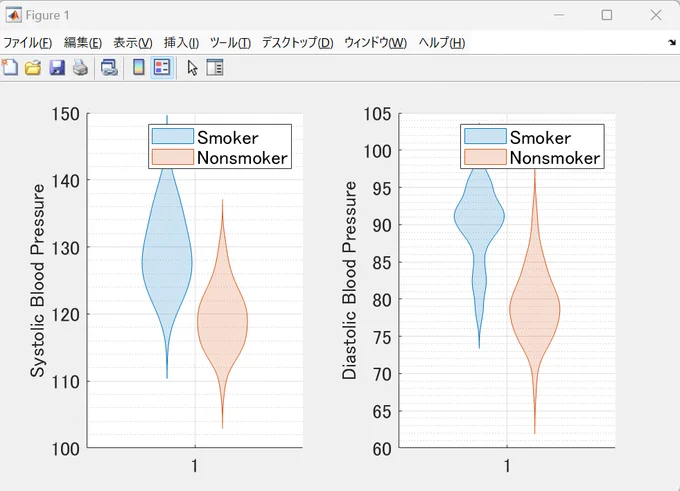Click the 80 tick label on diastolic axis
Screen dimensions: 680x491
[x=382, y=300]
